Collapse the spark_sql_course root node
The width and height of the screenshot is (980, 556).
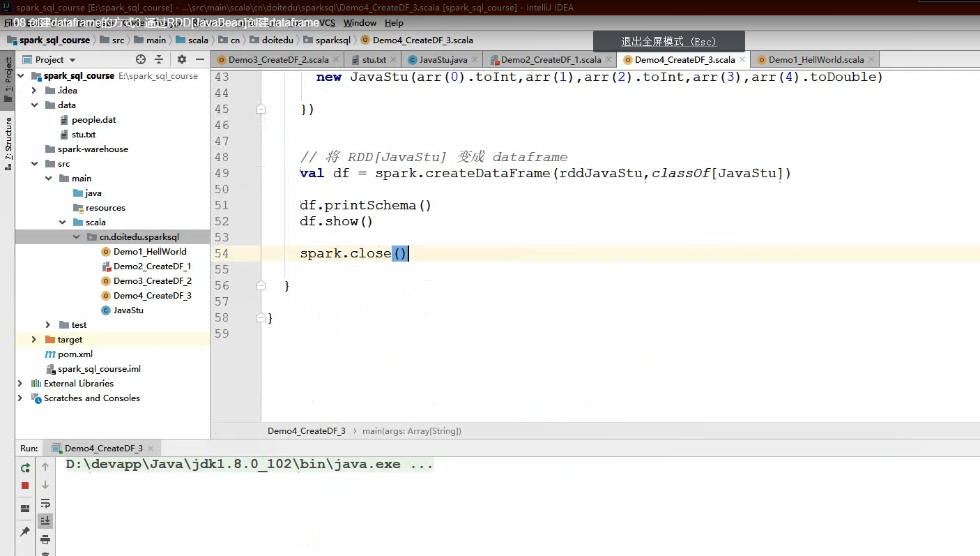pos(20,76)
